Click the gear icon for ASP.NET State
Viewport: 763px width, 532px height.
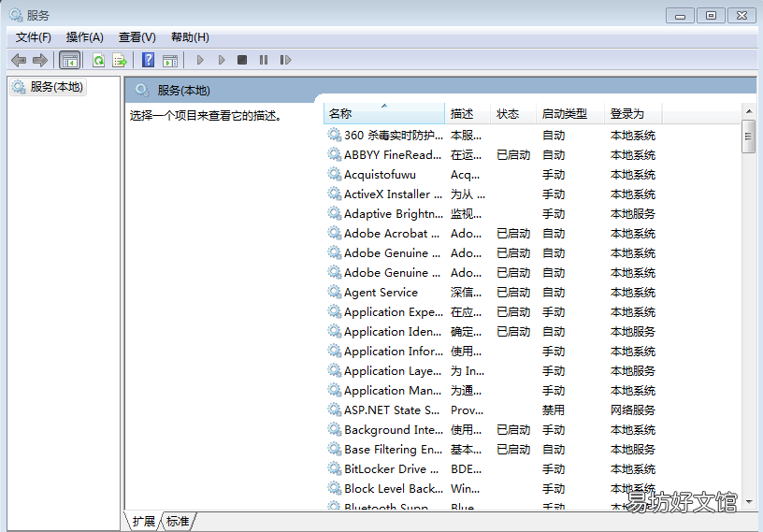coord(335,410)
